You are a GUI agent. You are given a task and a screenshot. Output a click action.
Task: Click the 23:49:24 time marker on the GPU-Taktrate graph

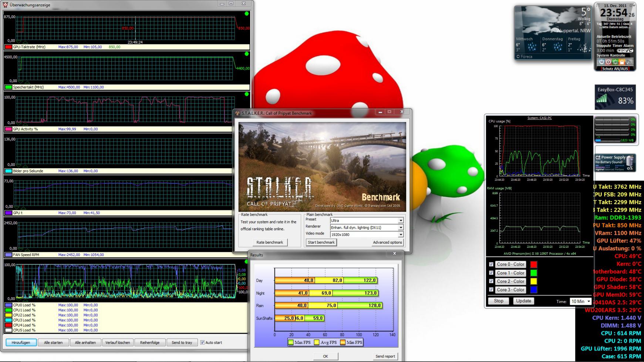(x=135, y=42)
